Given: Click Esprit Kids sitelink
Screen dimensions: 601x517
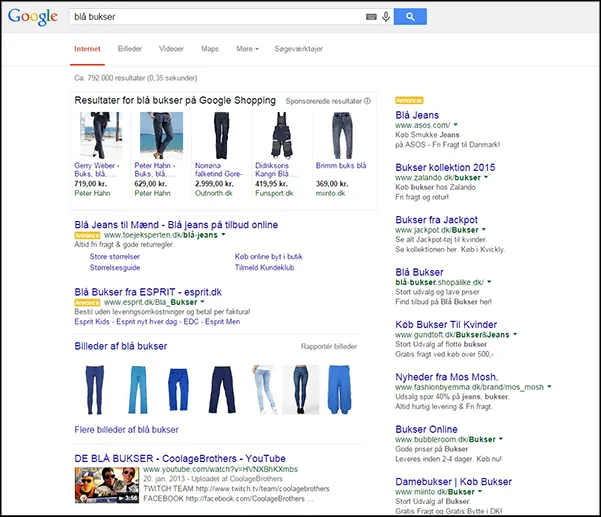Looking at the screenshot, I should 92,322.
